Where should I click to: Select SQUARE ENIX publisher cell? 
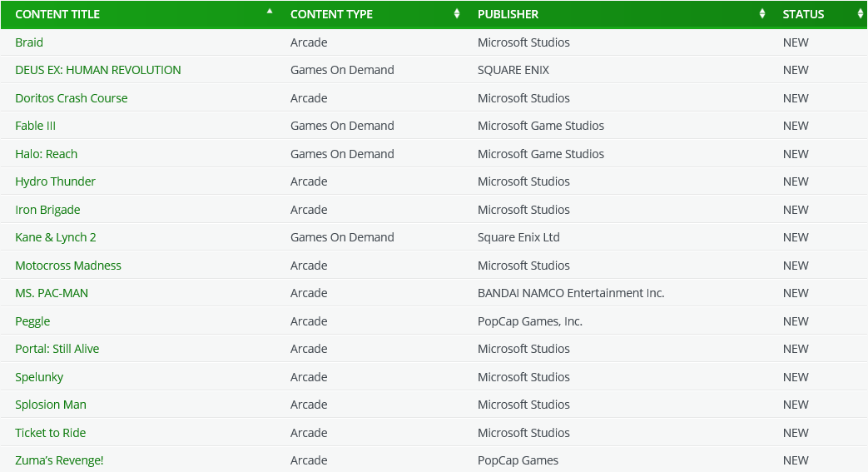click(x=513, y=71)
